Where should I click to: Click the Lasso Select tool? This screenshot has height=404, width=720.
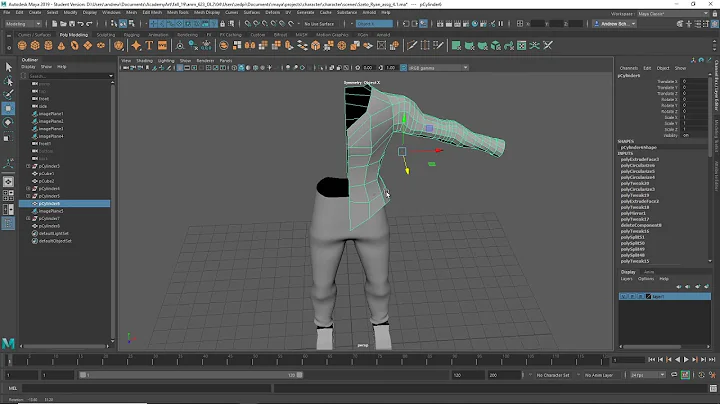(x=8, y=82)
